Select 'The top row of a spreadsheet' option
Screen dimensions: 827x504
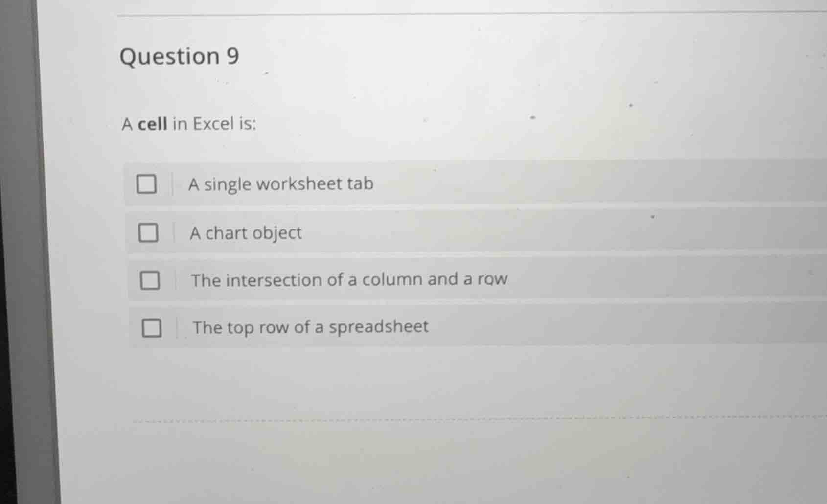(309, 327)
